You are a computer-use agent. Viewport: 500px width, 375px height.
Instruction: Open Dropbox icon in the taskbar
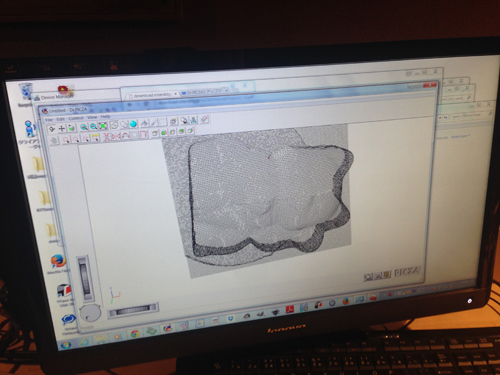click(231, 319)
